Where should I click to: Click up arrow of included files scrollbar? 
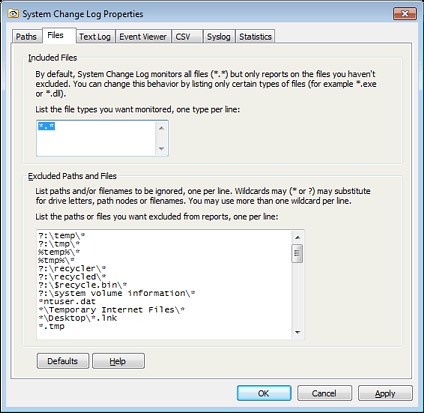tap(162, 128)
